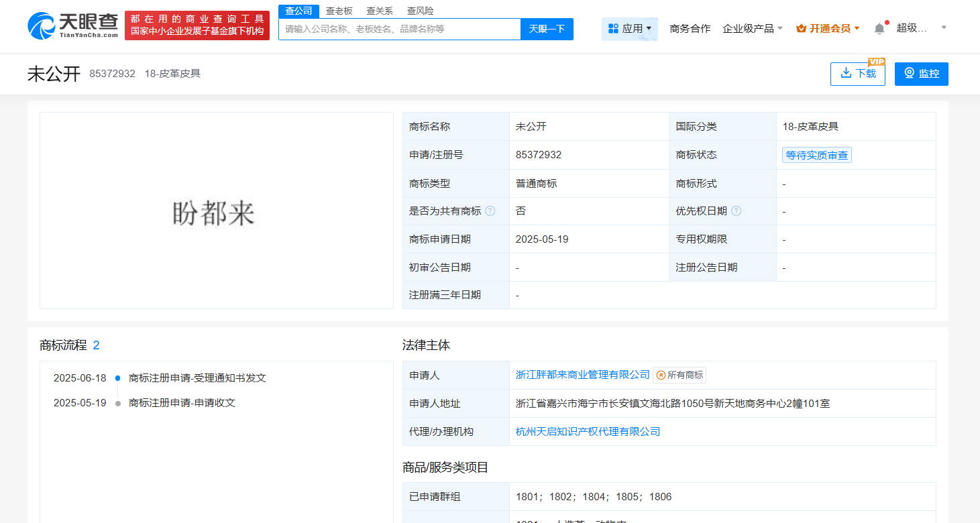Select the 查关系 search tab

pyautogui.click(x=380, y=11)
